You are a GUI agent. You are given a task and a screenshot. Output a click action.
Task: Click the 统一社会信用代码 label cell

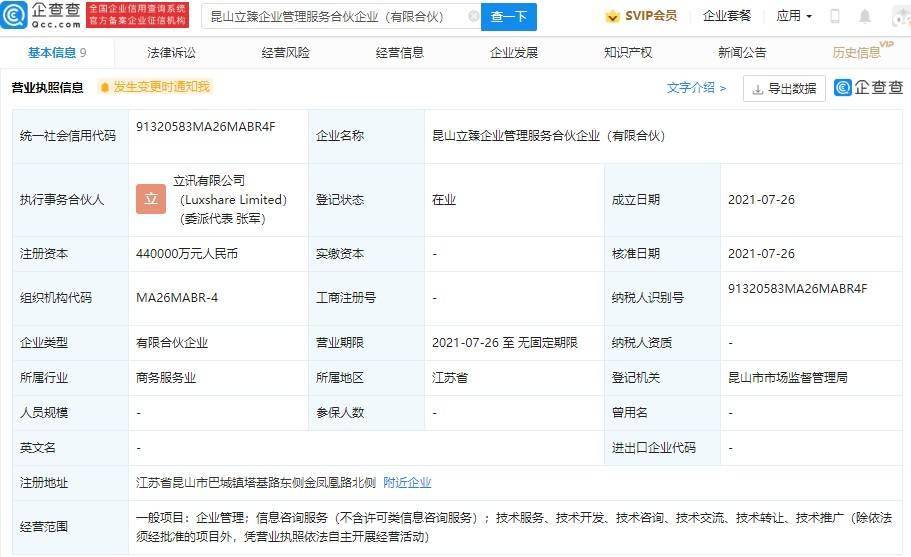(70, 136)
